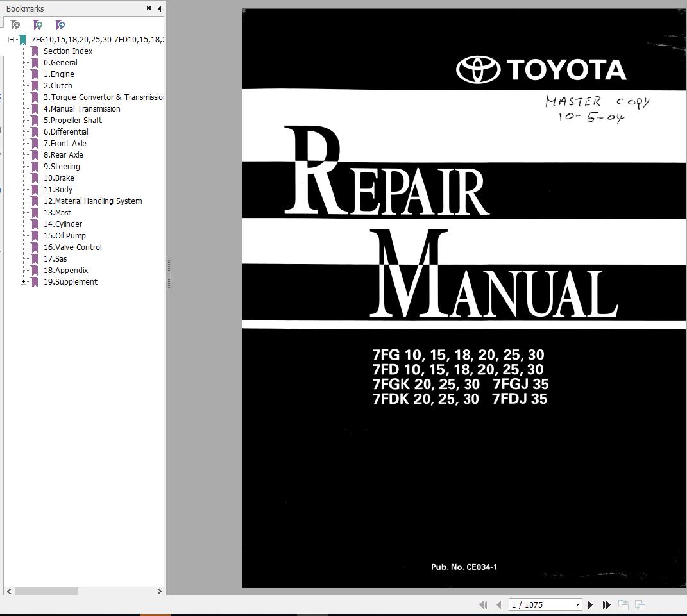This screenshot has width=687, height=616.
Task: Open the 18.Appendix bookmark
Action: (x=65, y=270)
